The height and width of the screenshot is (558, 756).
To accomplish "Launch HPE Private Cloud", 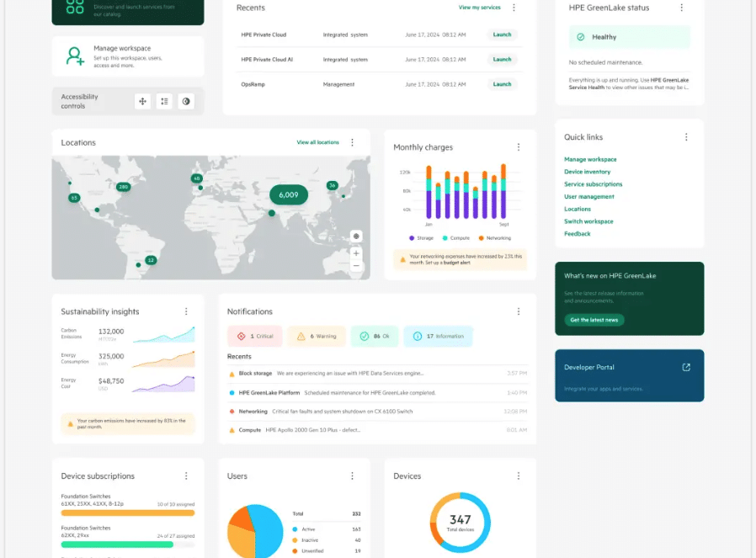I will (x=502, y=35).
